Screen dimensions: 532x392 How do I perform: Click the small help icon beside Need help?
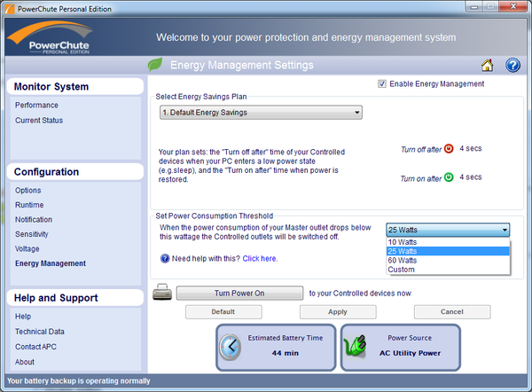(x=165, y=259)
